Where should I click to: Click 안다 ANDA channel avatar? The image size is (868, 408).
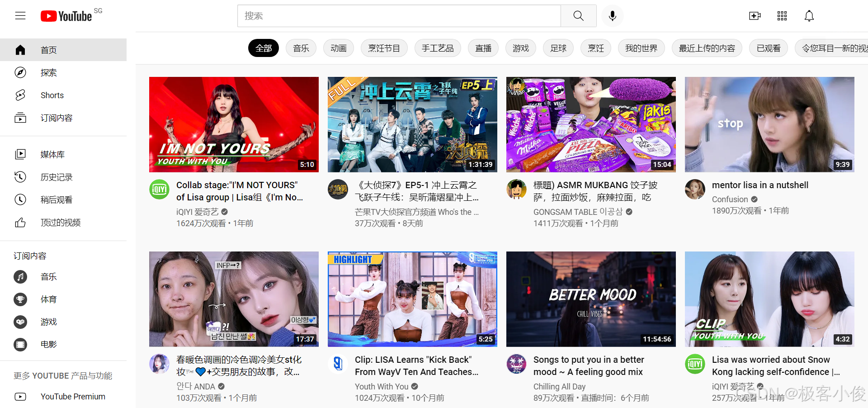click(x=159, y=364)
